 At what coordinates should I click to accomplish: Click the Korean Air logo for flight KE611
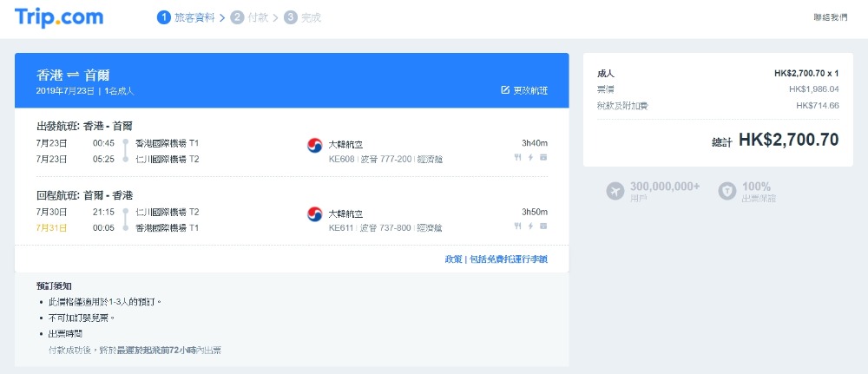[314, 213]
